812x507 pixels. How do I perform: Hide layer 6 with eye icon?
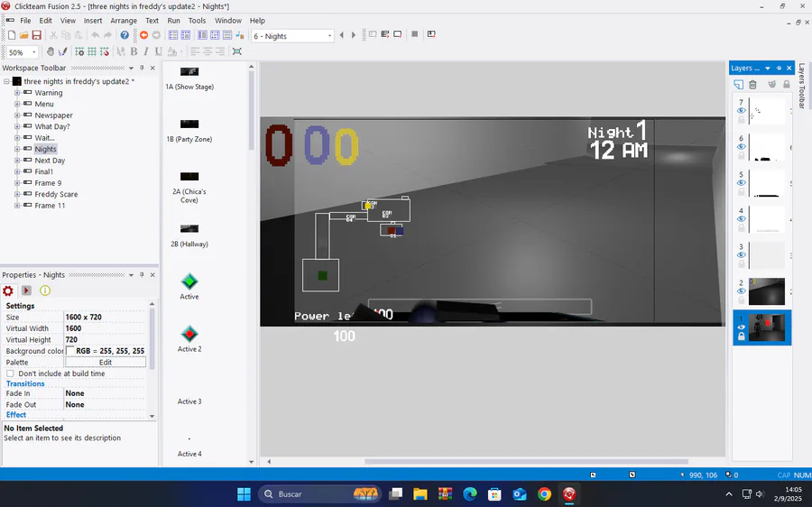pyautogui.click(x=741, y=146)
